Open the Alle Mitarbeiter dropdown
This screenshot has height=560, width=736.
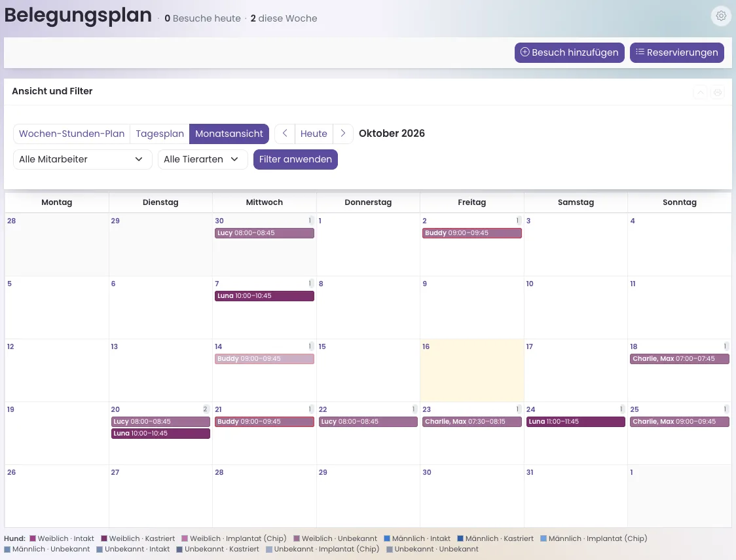tap(83, 160)
